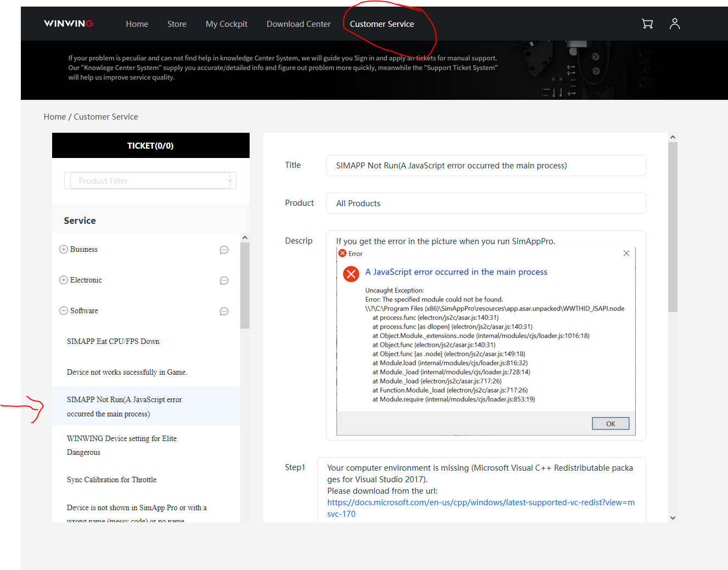Open Device not works sucessfully in Game

127,372
